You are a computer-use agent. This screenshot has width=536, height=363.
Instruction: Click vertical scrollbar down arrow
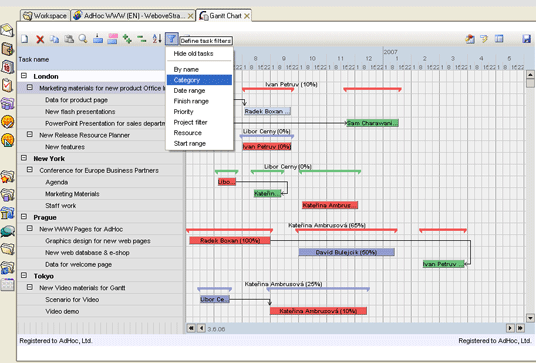pyautogui.click(x=530, y=318)
